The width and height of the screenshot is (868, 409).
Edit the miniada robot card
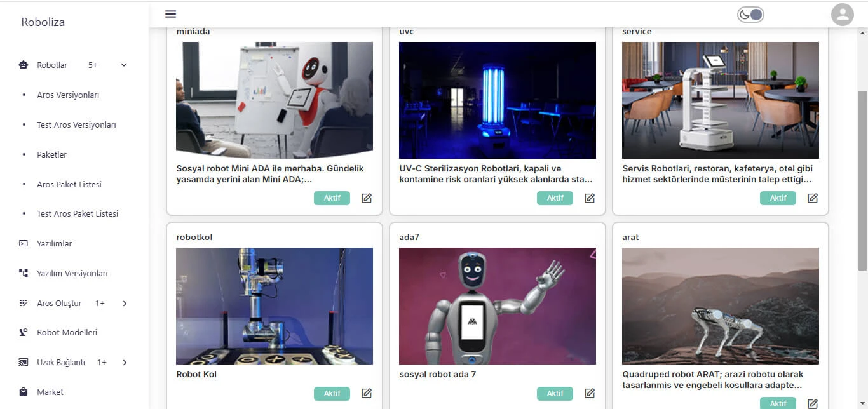pos(367,198)
